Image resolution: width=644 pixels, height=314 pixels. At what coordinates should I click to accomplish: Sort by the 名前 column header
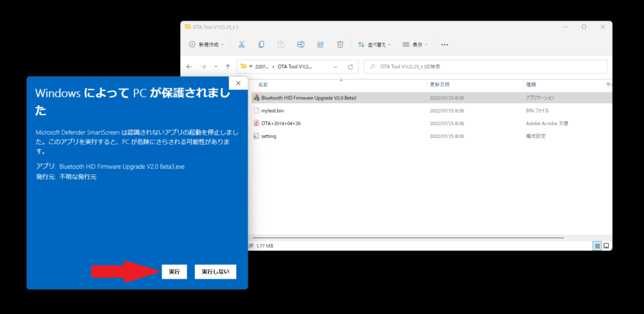[263, 85]
